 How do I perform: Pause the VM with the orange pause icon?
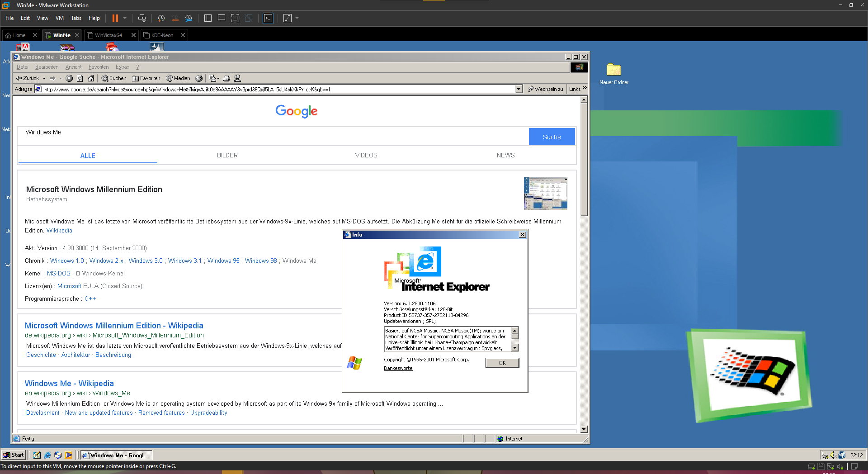pyautogui.click(x=115, y=18)
